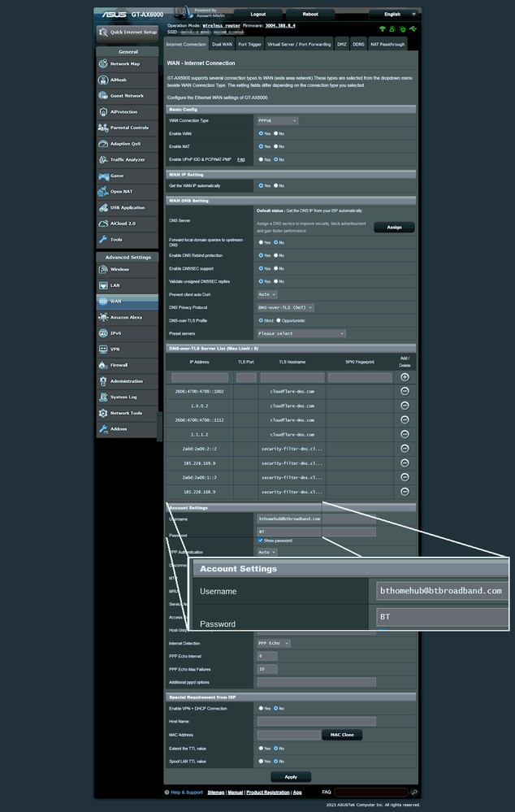Switch to the Dual WAN tab
515x812 pixels.
pyautogui.click(x=221, y=44)
